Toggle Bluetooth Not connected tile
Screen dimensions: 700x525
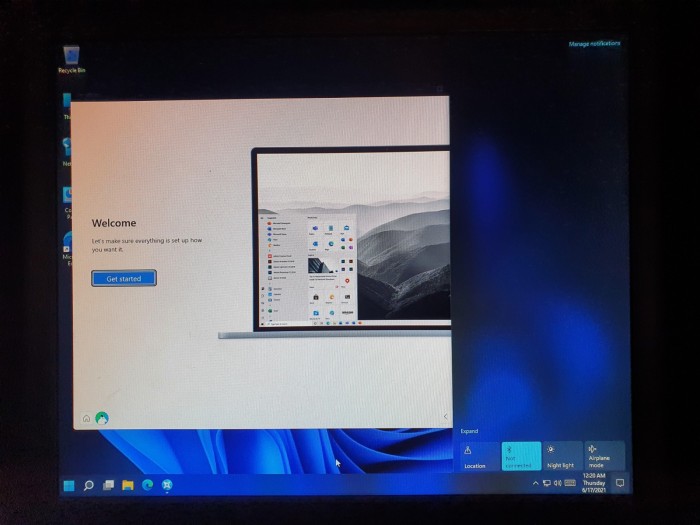click(x=521, y=456)
